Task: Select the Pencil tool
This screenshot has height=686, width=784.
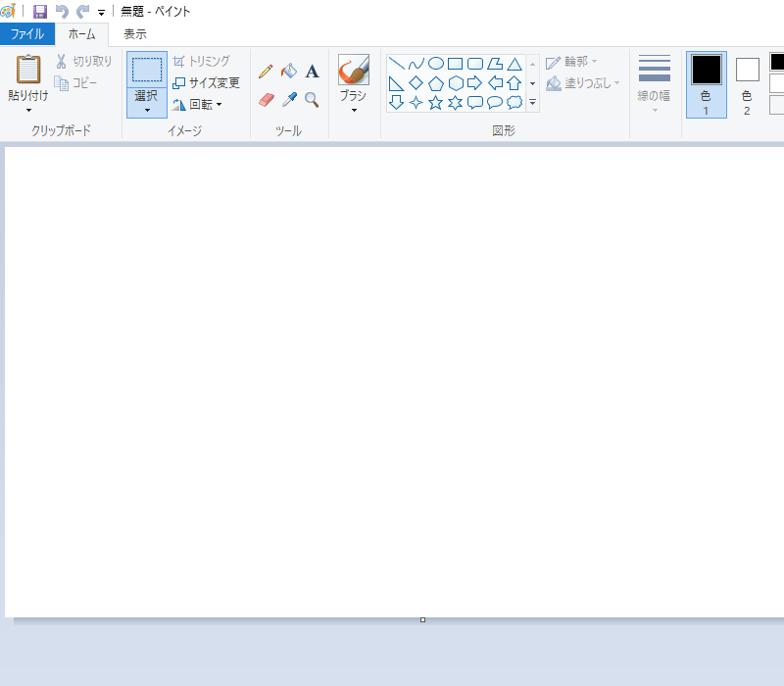Action: coord(266,71)
